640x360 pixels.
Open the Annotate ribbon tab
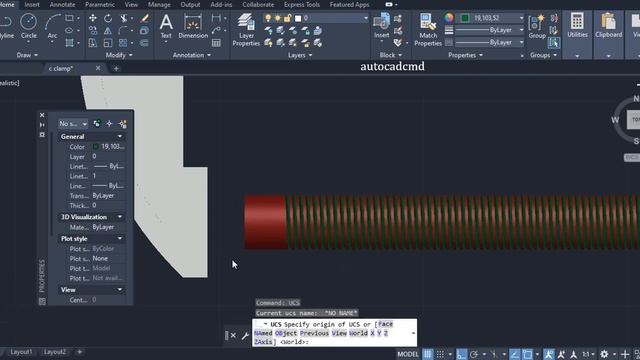point(62,4)
